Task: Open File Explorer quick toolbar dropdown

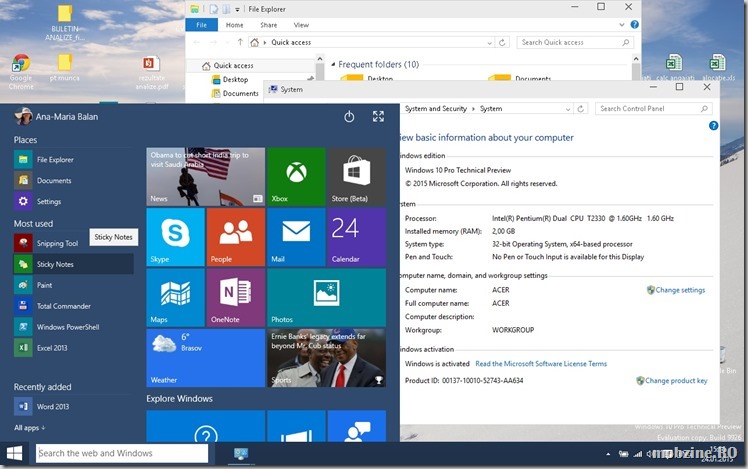Action: [x=237, y=9]
